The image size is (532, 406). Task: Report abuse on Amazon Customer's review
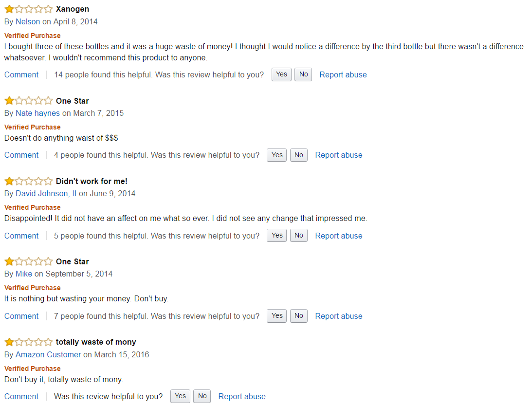[242, 396]
